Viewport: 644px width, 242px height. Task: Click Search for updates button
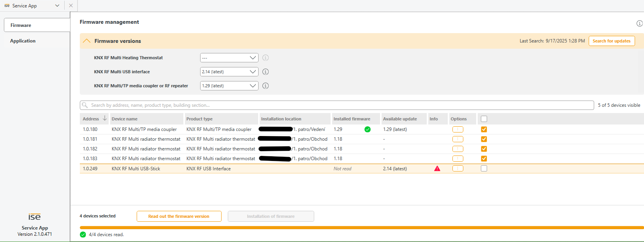point(611,41)
